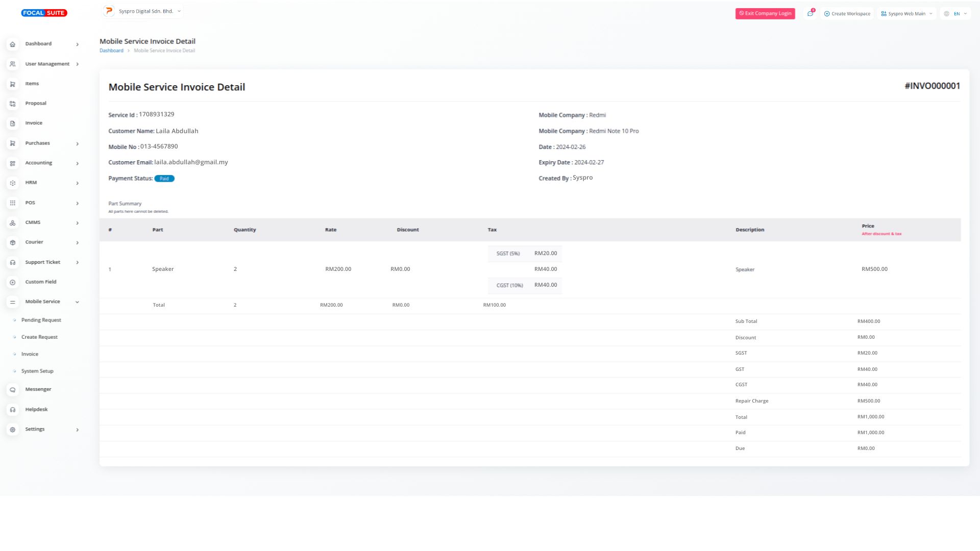980x551 pixels.
Task: Click the Support Ticket headset icon
Action: click(13, 262)
